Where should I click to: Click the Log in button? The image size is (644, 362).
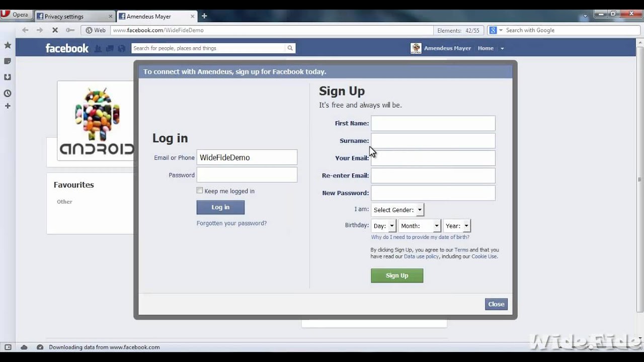(220, 207)
